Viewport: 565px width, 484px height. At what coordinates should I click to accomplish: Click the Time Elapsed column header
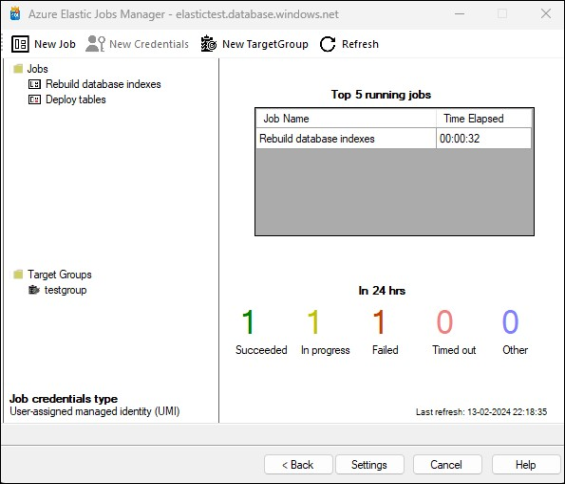pos(484,119)
